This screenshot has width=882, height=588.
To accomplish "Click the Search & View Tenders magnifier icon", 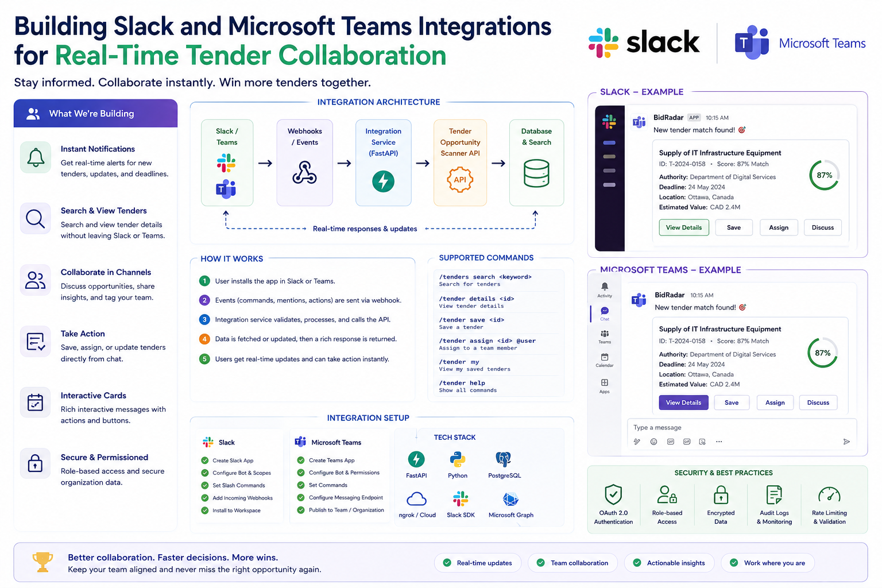I will tap(36, 219).
